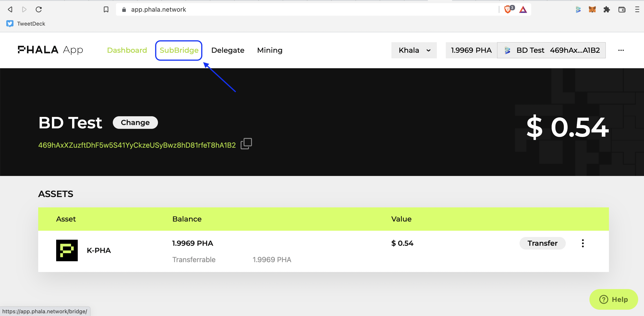Click the full 469hAxX... account address text
This screenshot has width=644, height=316.
click(137, 145)
